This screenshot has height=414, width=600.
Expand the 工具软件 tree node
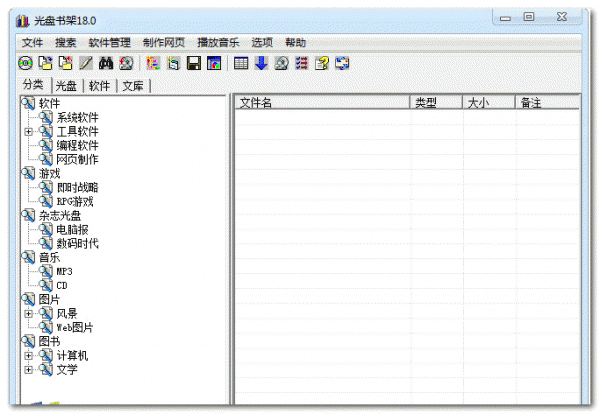29,131
